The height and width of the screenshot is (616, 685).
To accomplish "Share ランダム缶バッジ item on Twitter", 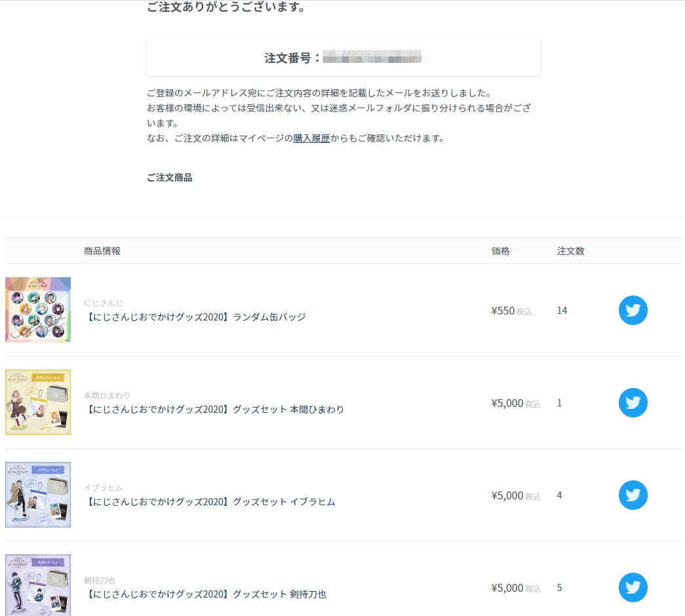I will pyautogui.click(x=633, y=310).
